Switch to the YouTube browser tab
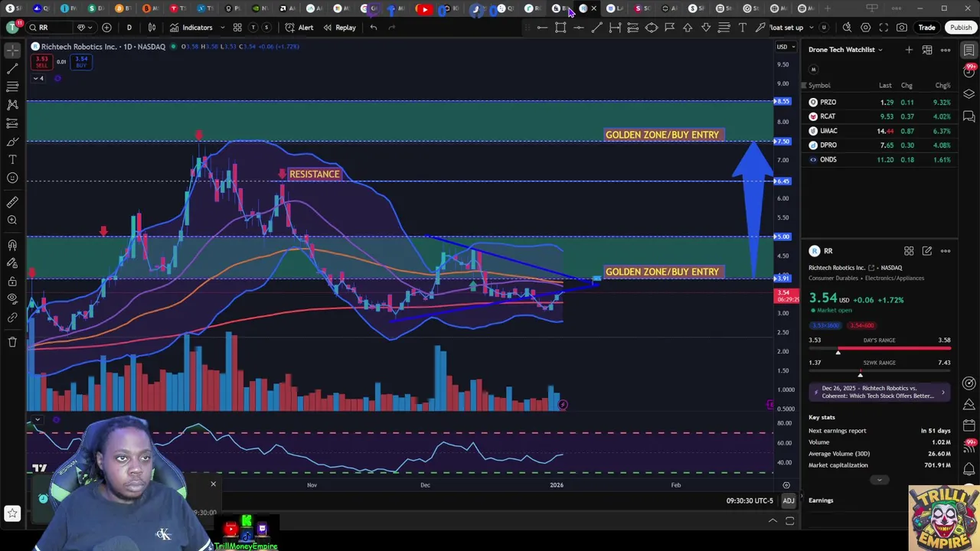 coord(424,8)
